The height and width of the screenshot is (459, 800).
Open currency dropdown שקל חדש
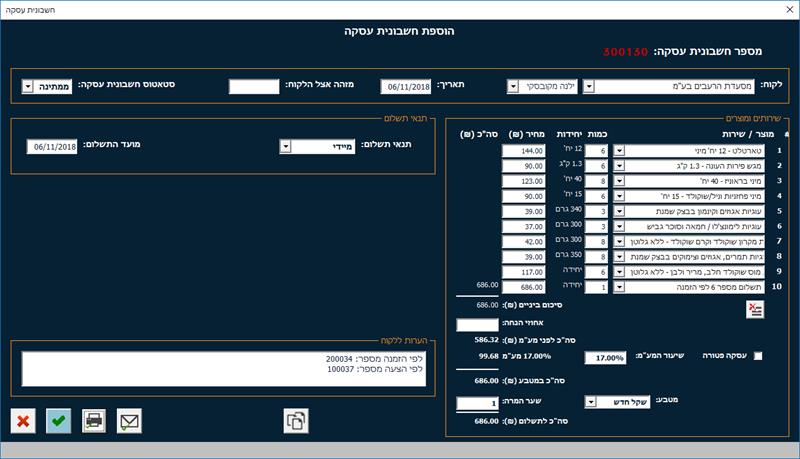590,402
